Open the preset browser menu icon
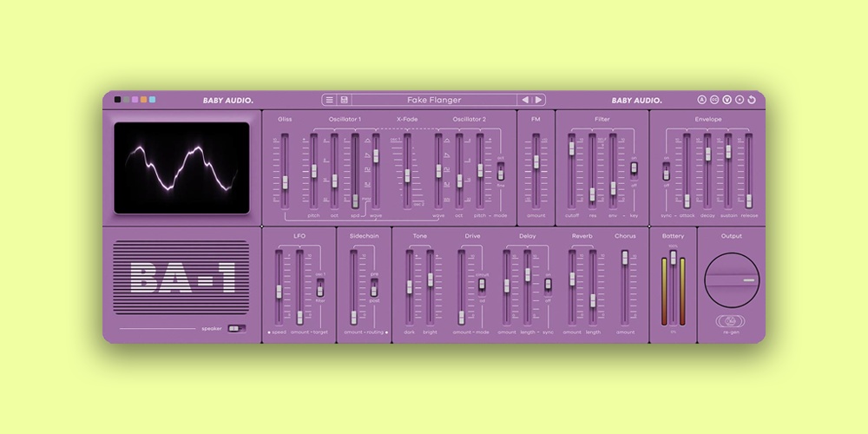This screenshot has width=868, height=434. point(330,100)
